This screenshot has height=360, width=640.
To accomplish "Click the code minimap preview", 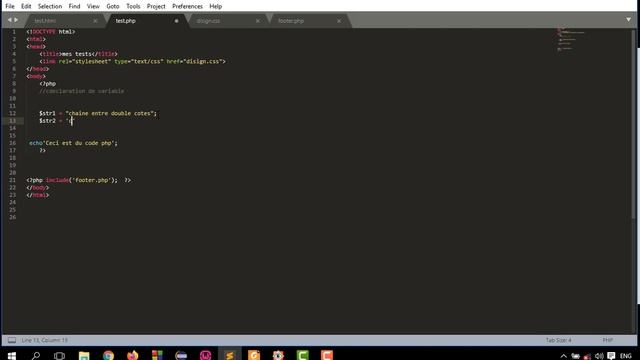I will pyautogui.click(x=571, y=40).
